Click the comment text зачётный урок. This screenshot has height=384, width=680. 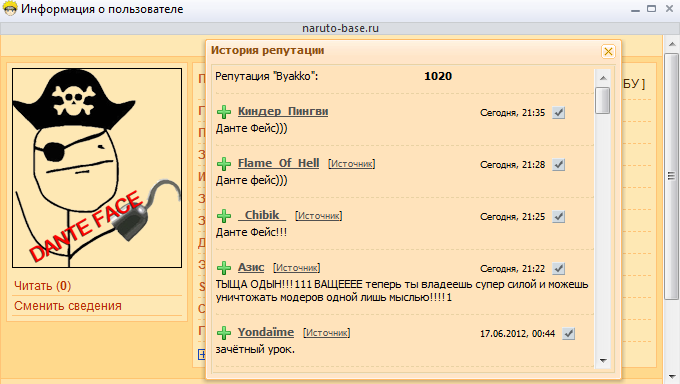pos(255,349)
